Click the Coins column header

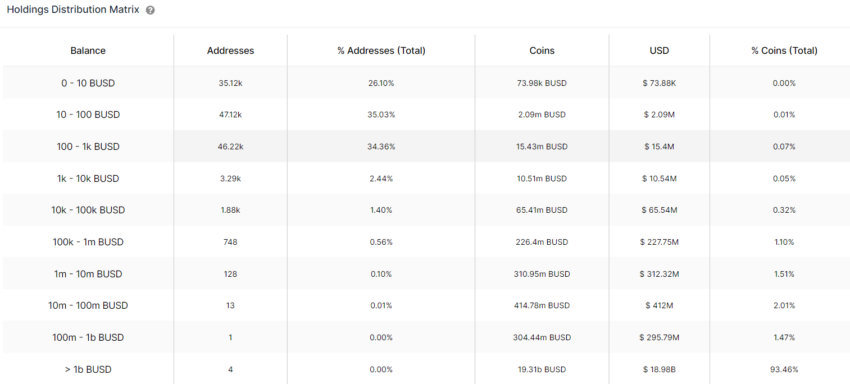542,50
